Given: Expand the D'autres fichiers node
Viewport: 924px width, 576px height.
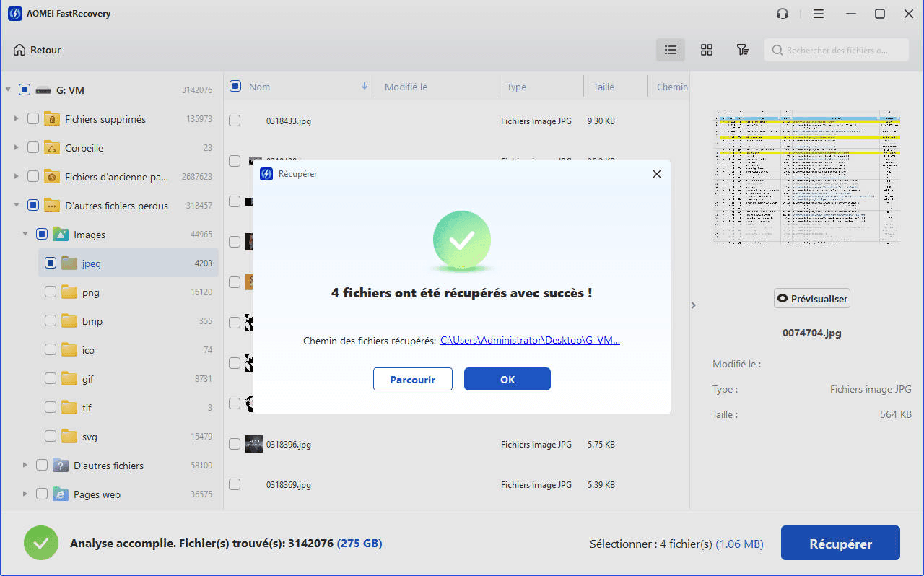Looking at the screenshot, I should point(25,466).
